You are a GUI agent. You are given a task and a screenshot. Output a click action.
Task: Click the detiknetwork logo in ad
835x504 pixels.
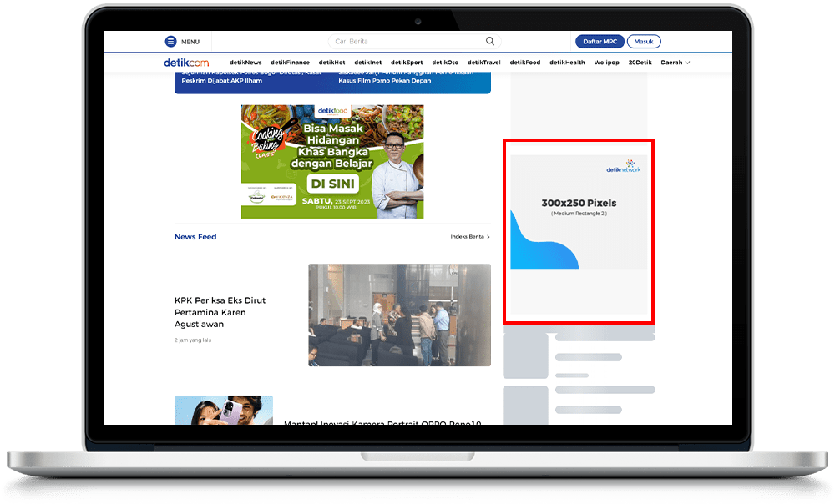[623, 167]
